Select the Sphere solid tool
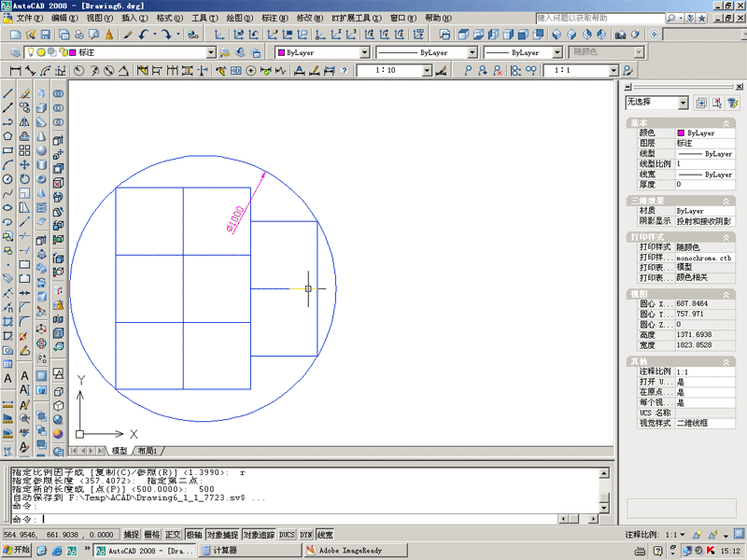 [x=42, y=150]
